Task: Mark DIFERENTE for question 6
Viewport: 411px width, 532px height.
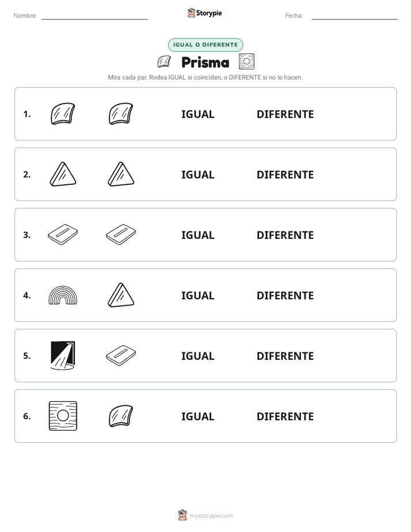Action: tap(285, 416)
